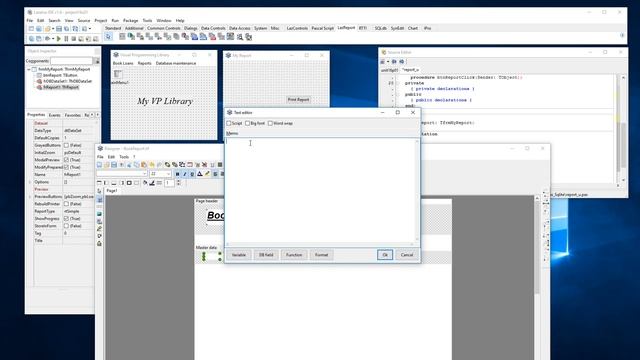Image resolution: width=640 pixels, height=360 pixels.
Task: Open the Reports menu on library form
Action: click(x=144, y=63)
